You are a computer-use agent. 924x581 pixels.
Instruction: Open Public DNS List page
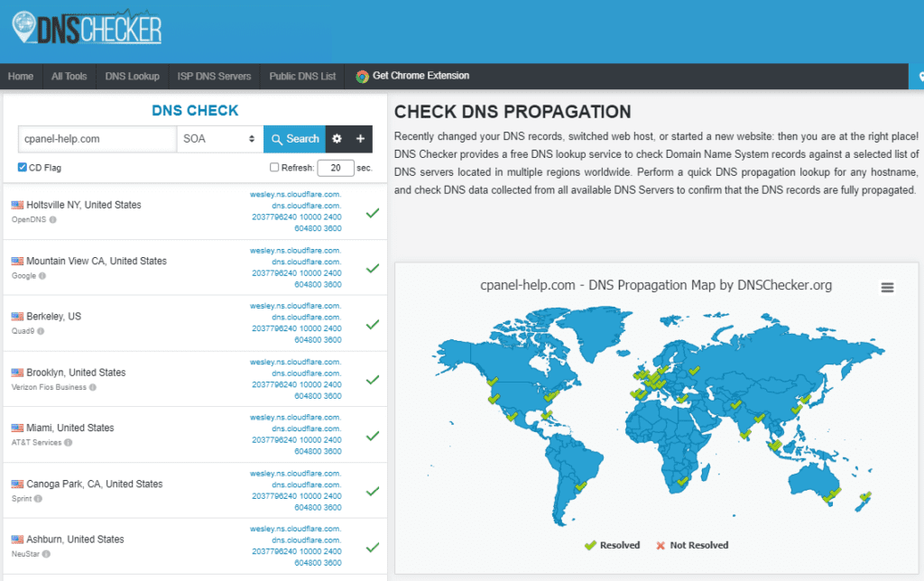click(302, 76)
